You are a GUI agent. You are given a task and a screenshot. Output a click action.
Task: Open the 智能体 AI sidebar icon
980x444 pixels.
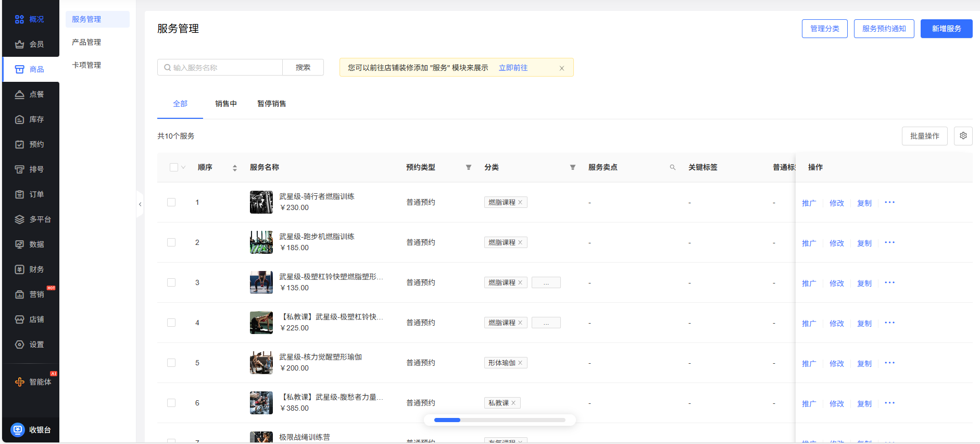click(x=20, y=382)
